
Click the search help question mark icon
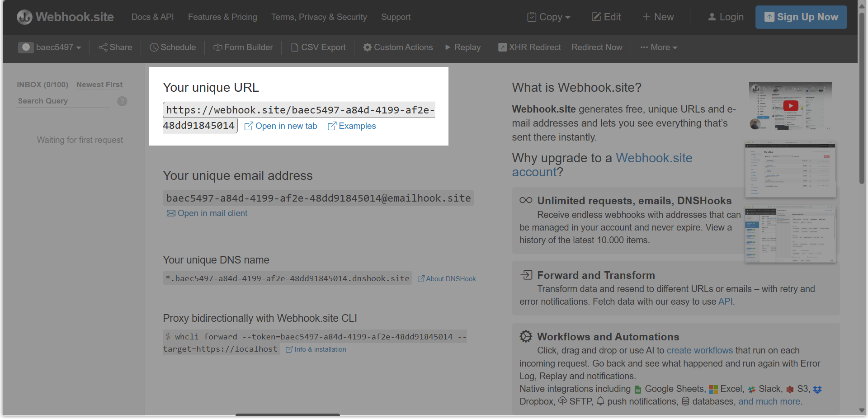pyautogui.click(x=122, y=101)
